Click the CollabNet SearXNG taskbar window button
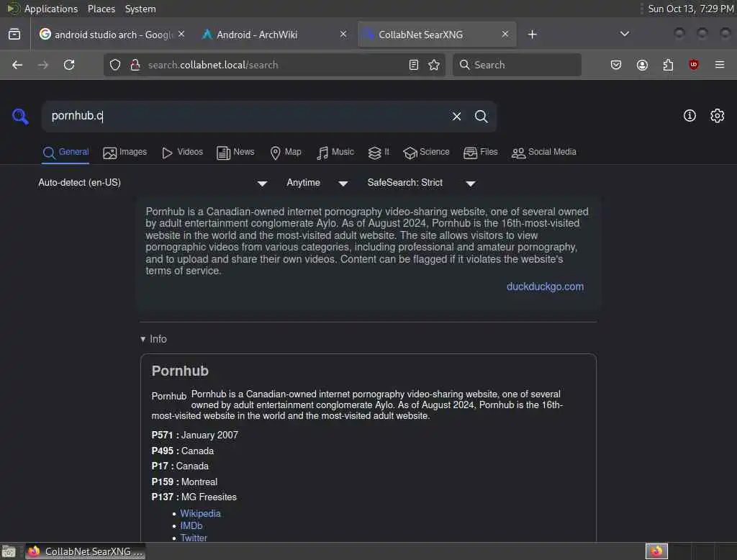 pos(85,551)
